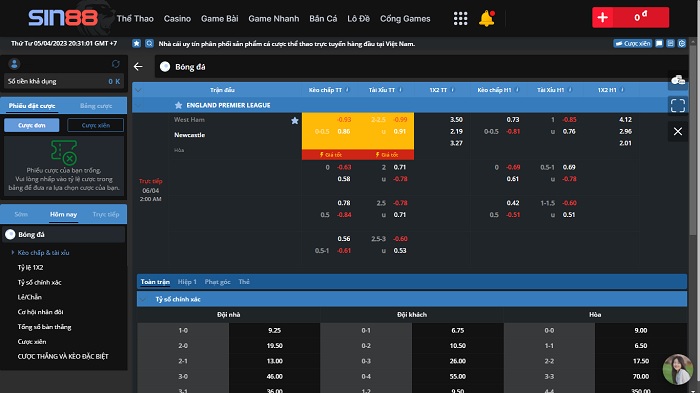
Task: Click info icon next to Kèo chấp TT
Action: pos(347,90)
